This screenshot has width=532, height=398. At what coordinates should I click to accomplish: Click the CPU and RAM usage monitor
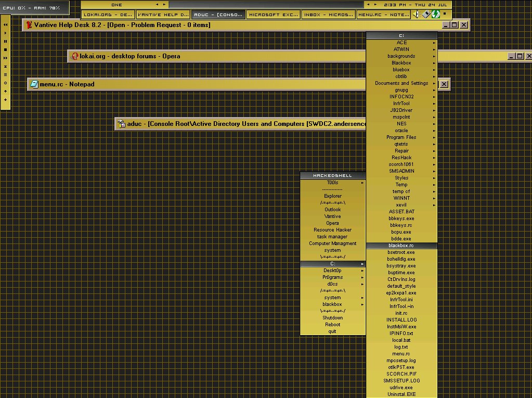(34, 7)
